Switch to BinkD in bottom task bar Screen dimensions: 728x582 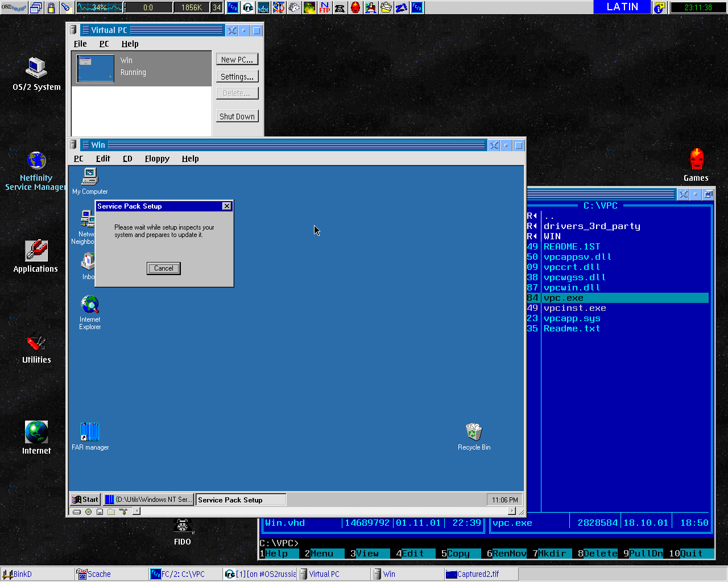point(37,574)
